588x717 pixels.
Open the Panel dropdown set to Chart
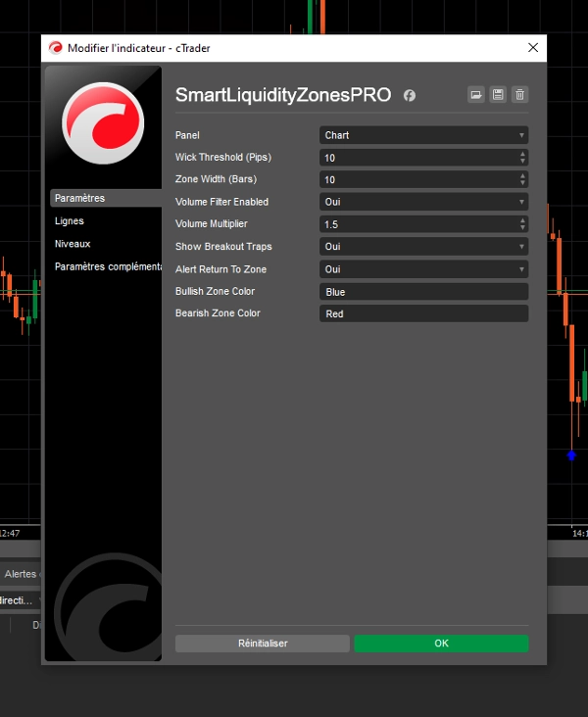423,135
